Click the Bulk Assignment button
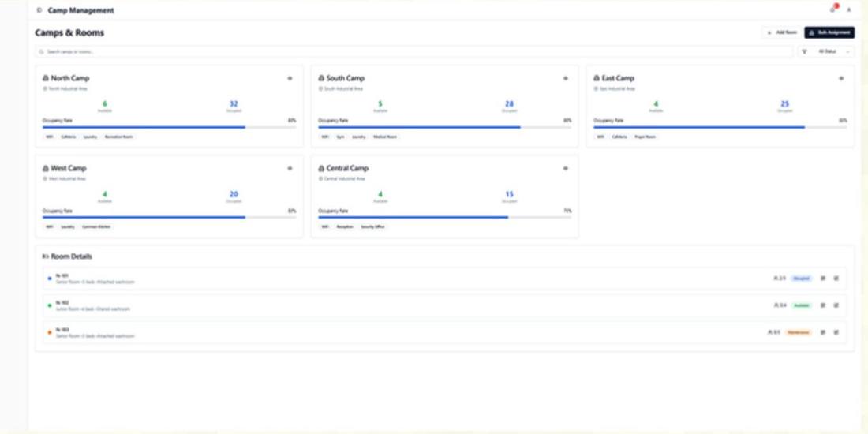Screen dimensions: 868x434 click(x=829, y=32)
